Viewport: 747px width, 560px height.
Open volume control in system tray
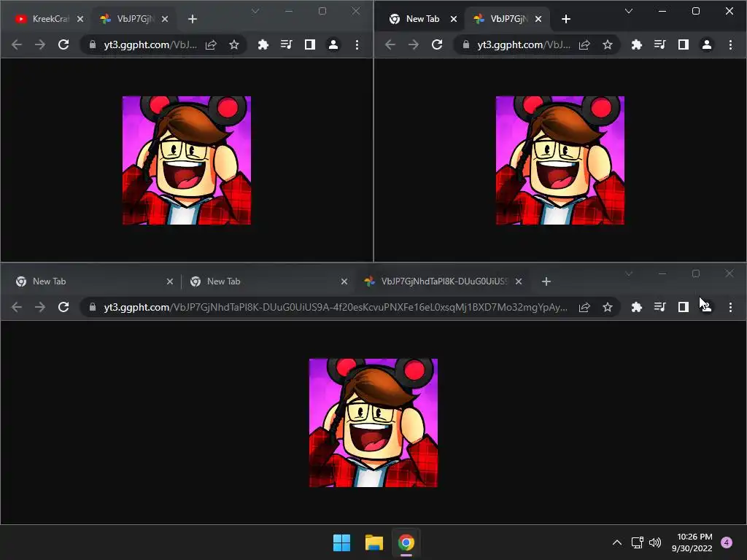tap(655, 542)
